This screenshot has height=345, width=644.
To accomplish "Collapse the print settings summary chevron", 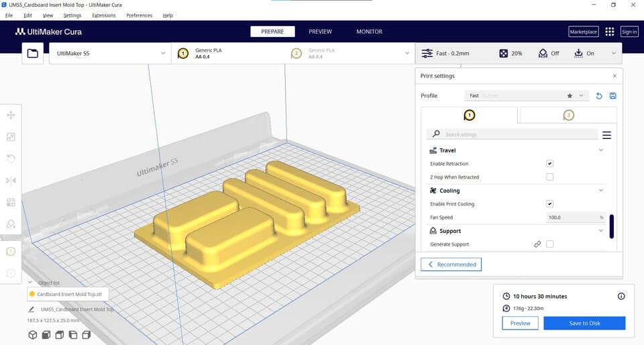I will coord(614,54).
